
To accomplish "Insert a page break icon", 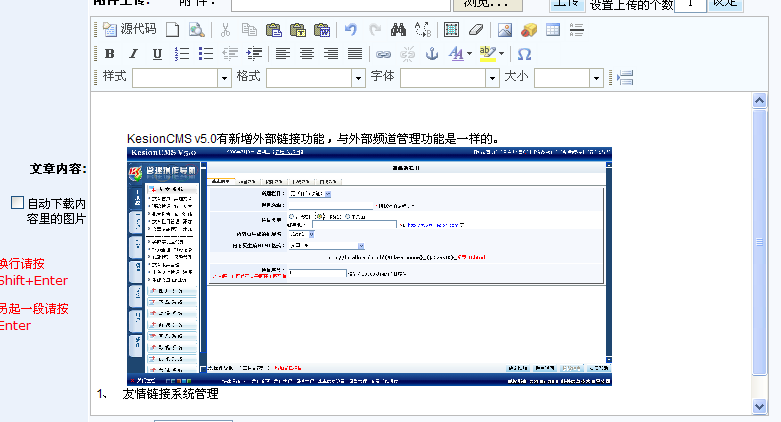I will (x=625, y=78).
